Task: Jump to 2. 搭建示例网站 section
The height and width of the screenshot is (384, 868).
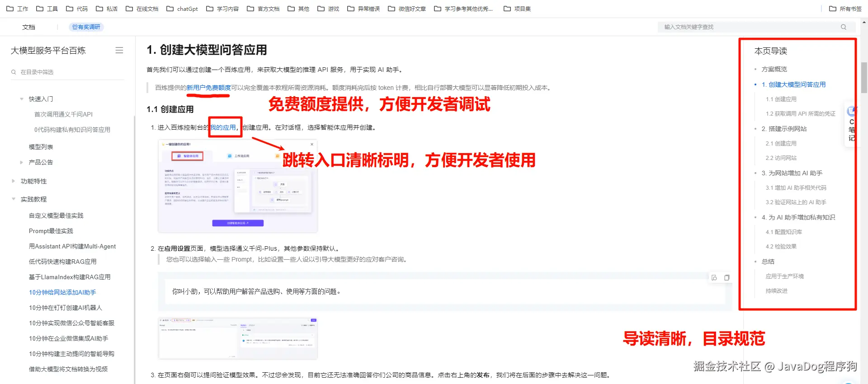Action: 784,129
